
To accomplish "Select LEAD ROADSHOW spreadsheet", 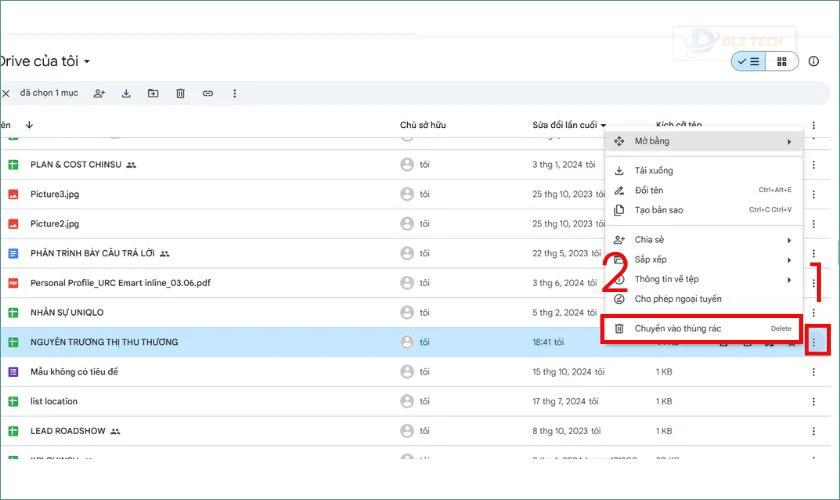I will 68,431.
